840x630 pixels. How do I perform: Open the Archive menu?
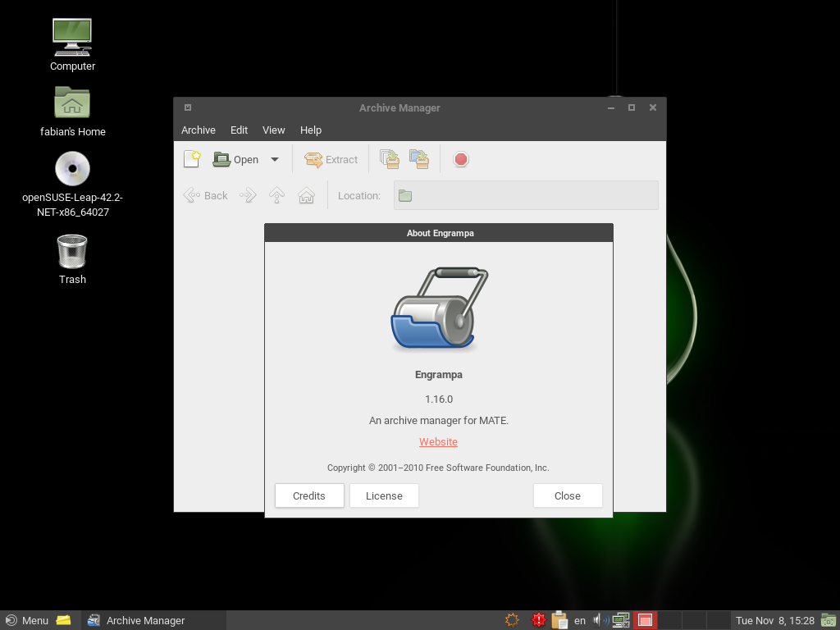point(199,130)
